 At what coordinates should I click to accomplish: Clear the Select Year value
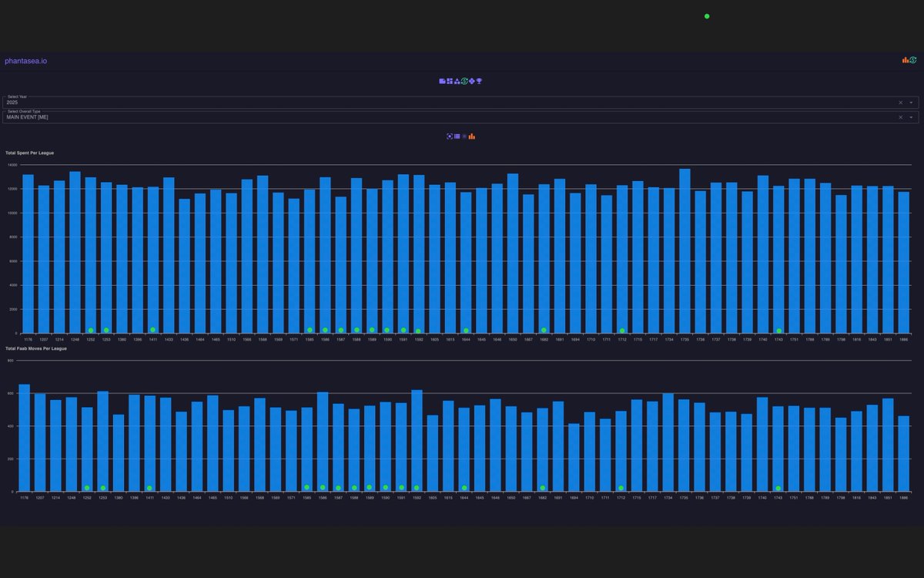tap(901, 102)
